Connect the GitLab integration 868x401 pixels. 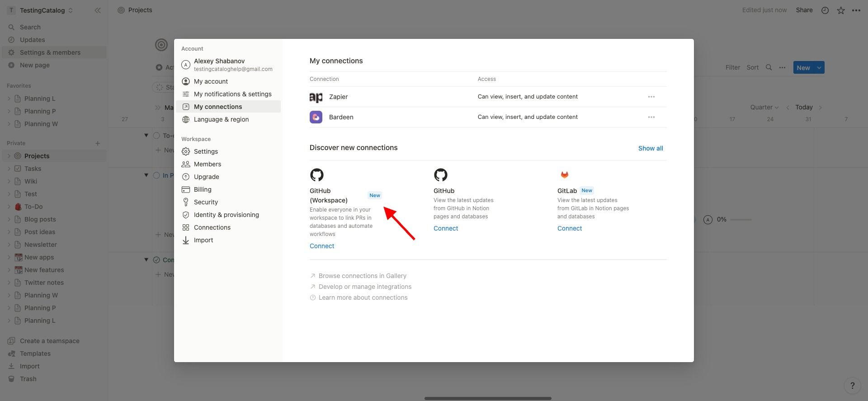click(570, 228)
